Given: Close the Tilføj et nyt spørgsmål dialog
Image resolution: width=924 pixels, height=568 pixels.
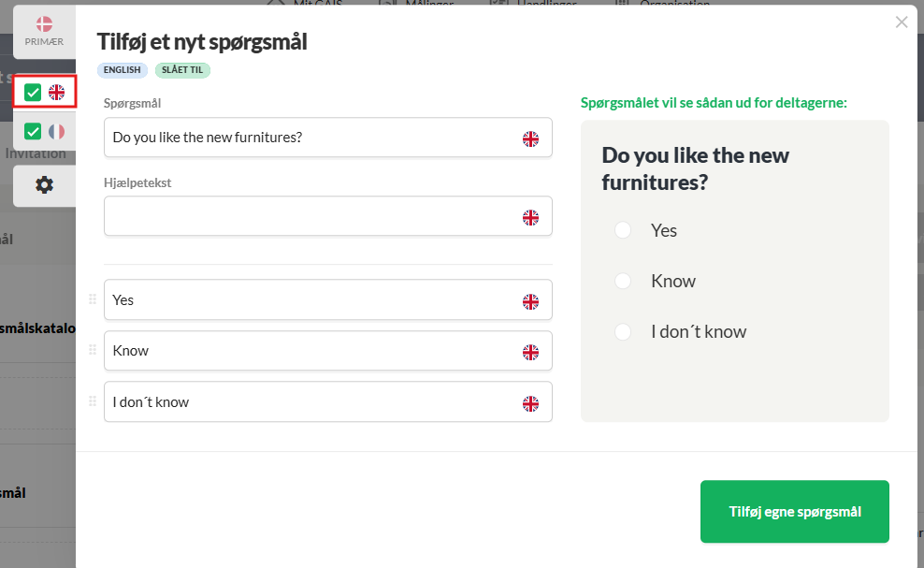Looking at the screenshot, I should click(902, 22).
